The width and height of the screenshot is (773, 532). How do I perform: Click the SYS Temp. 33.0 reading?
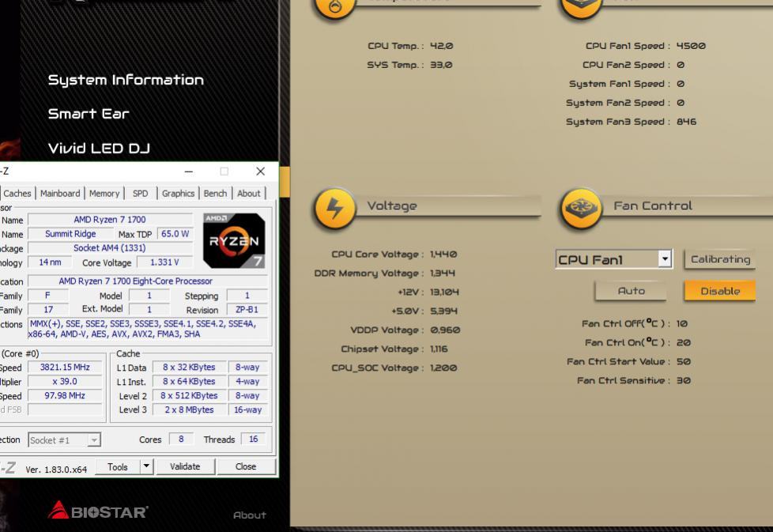click(441, 65)
